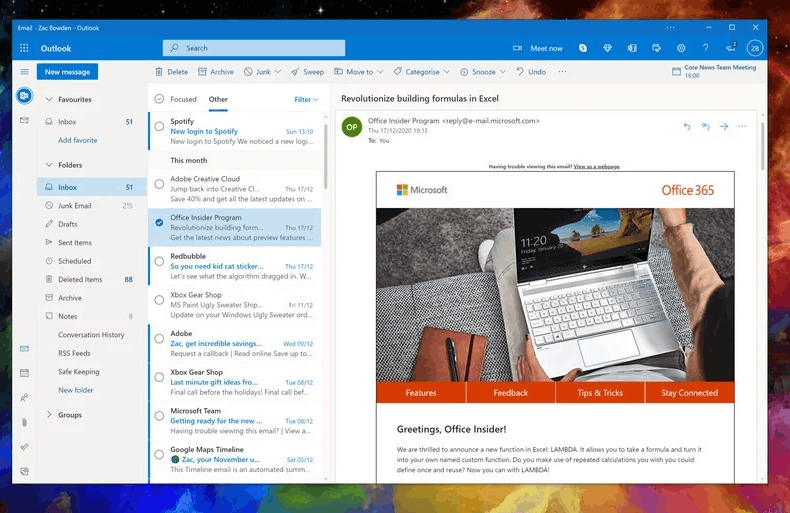Select the MS Paint Ugly Sweater message circle
This screenshot has height=513, width=790.
159,300
